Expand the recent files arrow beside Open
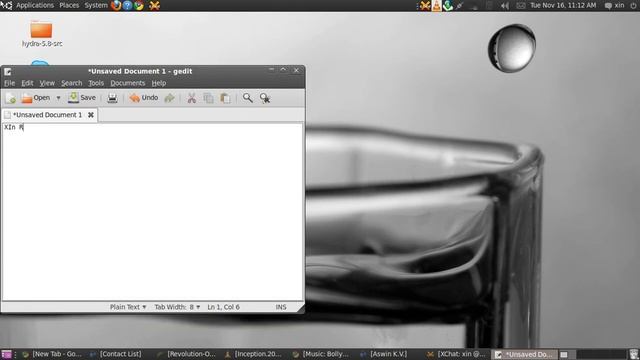 pos(58,98)
